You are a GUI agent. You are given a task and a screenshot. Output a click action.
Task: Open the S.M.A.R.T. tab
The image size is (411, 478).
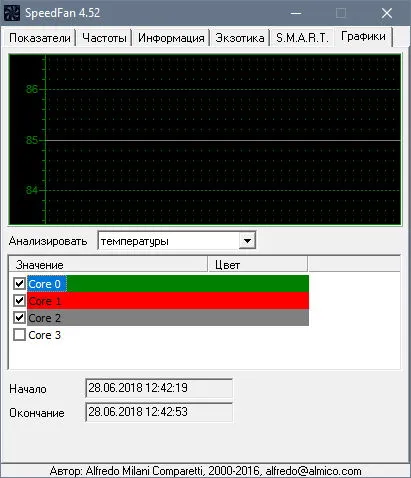point(302,38)
